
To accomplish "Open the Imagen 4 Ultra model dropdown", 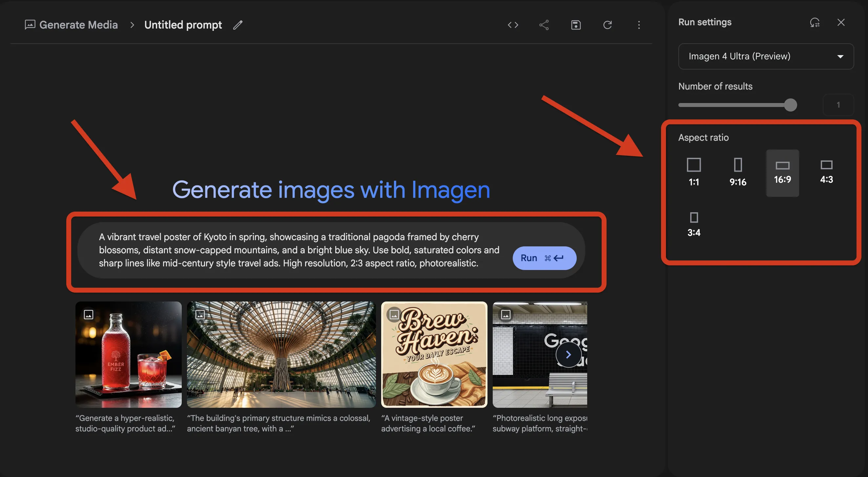I will click(x=766, y=56).
